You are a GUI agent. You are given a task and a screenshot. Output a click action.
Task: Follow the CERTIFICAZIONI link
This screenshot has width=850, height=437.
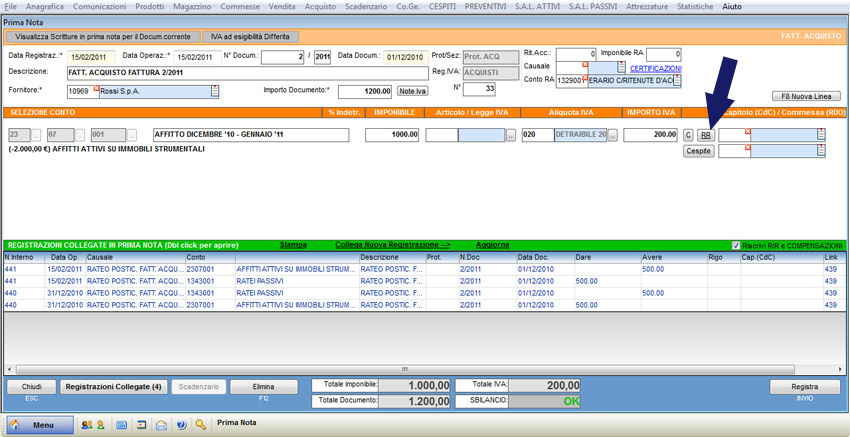[x=655, y=68]
